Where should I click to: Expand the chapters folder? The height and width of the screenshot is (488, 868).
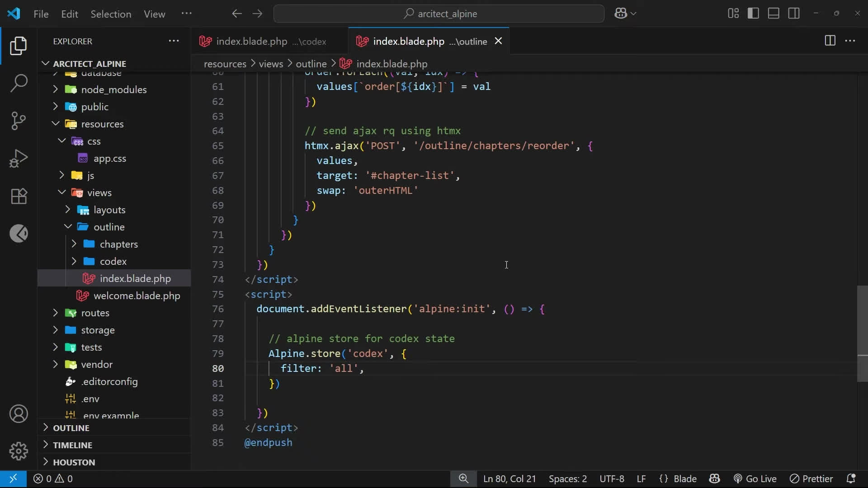tap(118, 244)
